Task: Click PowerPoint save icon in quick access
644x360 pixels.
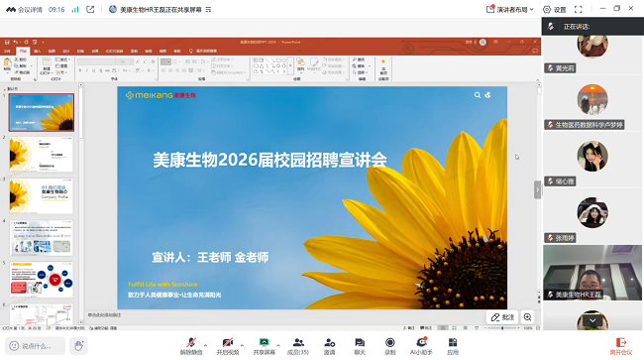Action: pos(7,42)
